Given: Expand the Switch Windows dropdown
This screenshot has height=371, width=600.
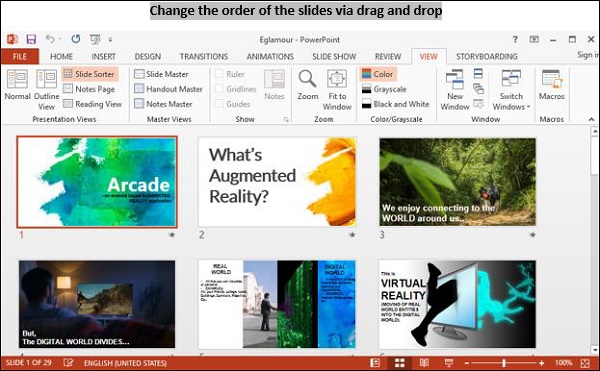Looking at the screenshot, I should (511, 90).
